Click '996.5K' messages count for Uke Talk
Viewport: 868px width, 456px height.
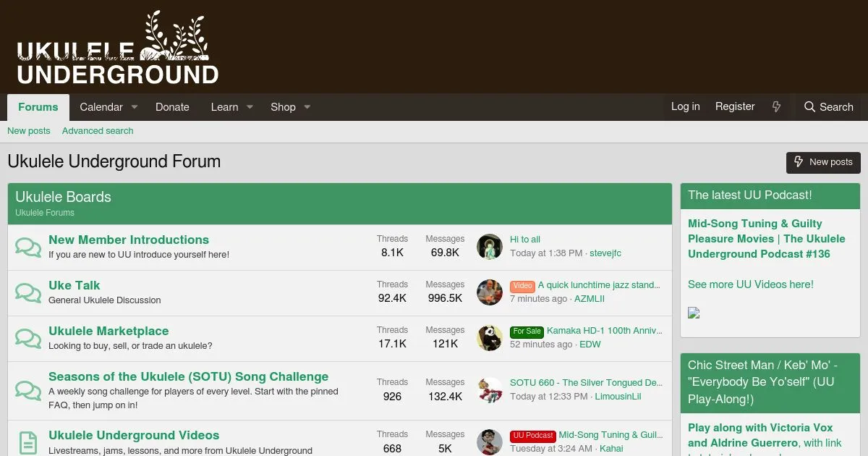pos(445,298)
